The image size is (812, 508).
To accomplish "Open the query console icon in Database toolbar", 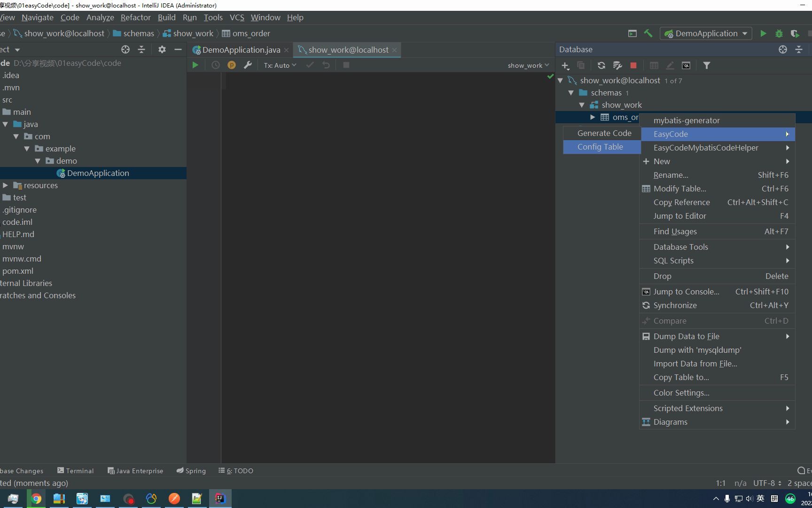I will pyautogui.click(x=686, y=65).
